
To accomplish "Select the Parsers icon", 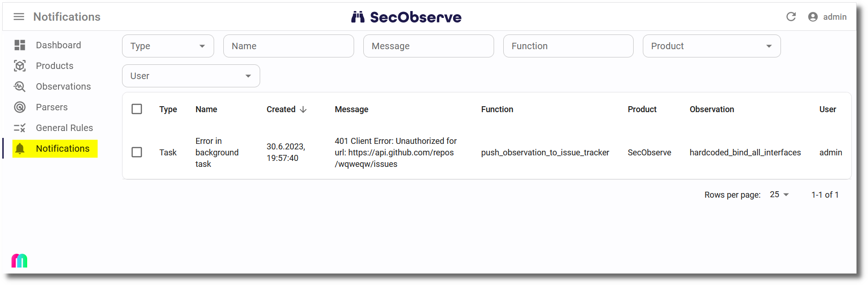I will [x=20, y=107].
